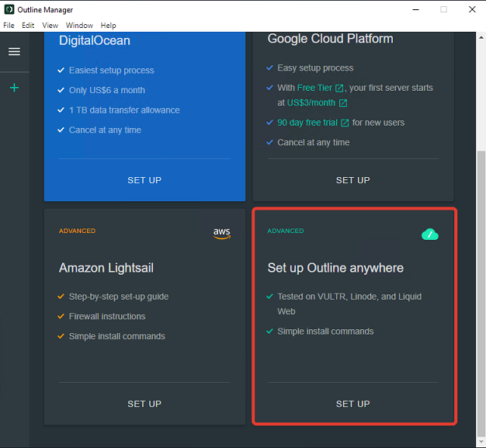Click the vertical scrollbar thumb
The width and height of the screenshot is (486, 448).
point(481,293)
